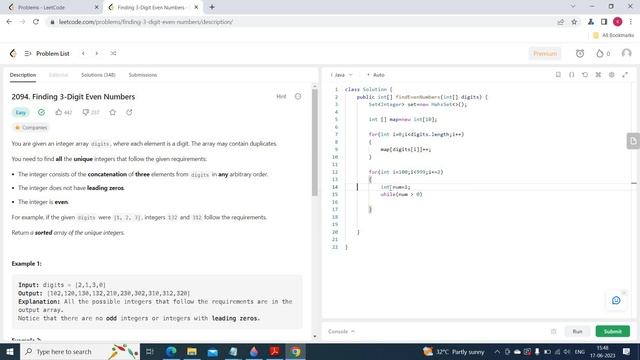Share the problem link icon
The image size is (640, 360).
[x=129, y=112]
